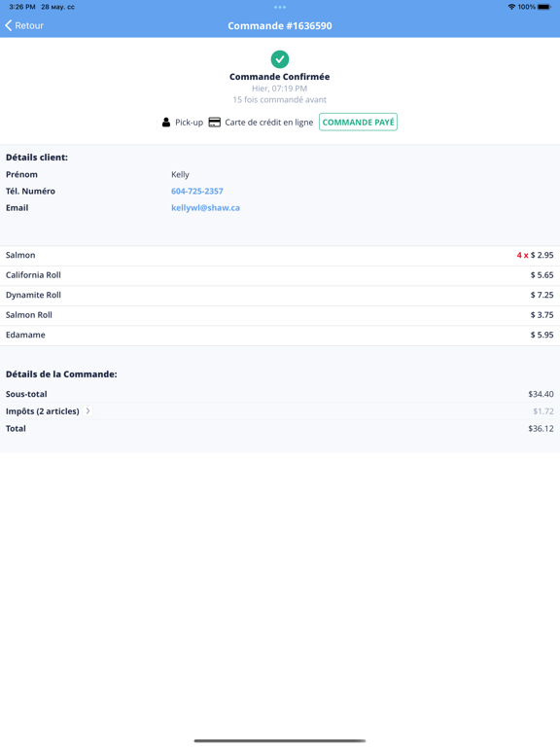This screenshot has height=747, width=560.
Task: Go back with the Retour button
Action: [24, 25]
